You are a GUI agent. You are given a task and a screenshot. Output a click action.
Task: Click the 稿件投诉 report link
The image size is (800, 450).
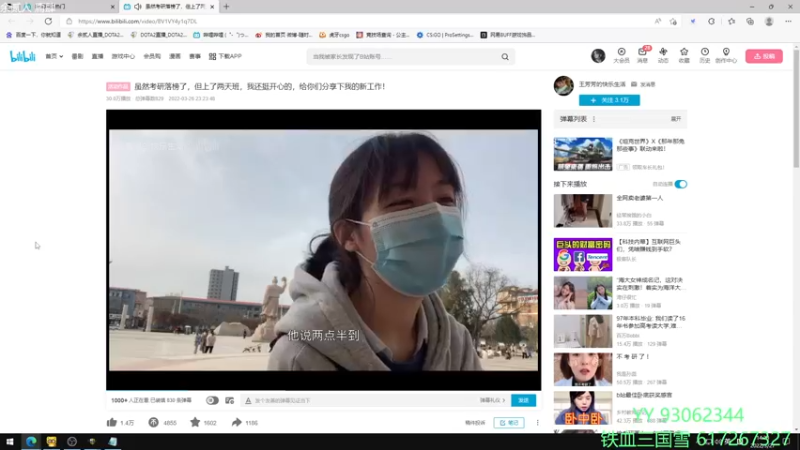[x=475, y=423]
